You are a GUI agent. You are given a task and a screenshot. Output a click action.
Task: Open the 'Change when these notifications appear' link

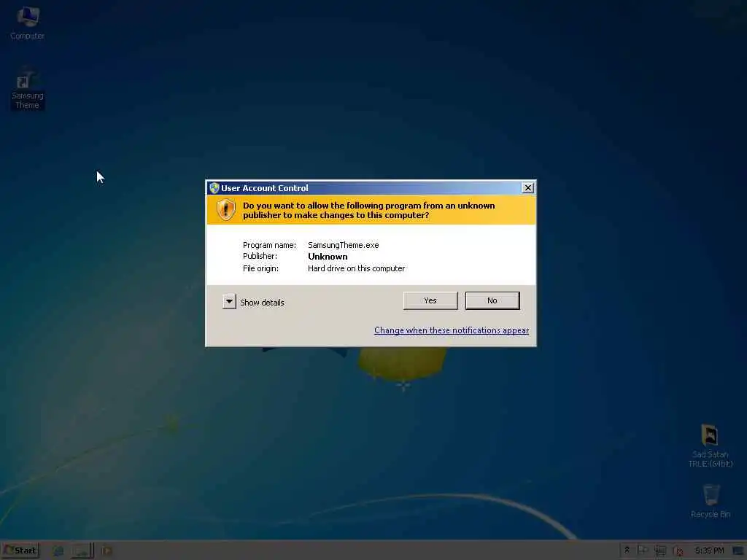(451, 330)
